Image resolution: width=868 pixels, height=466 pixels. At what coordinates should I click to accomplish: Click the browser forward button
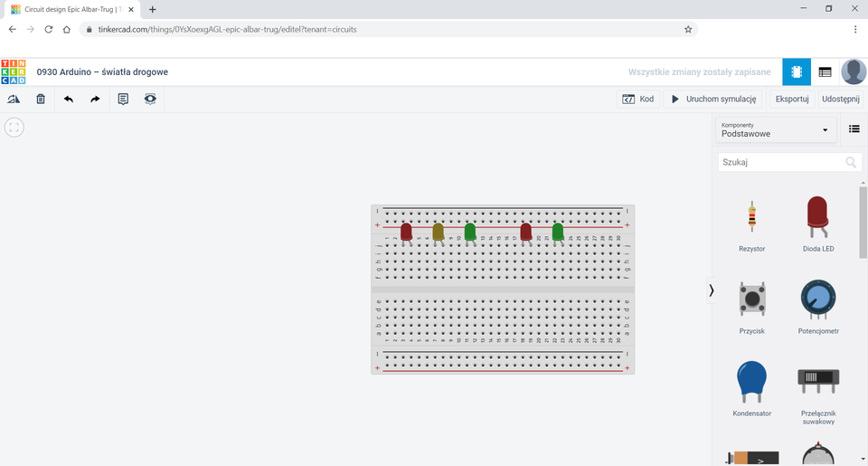[31, 29]
